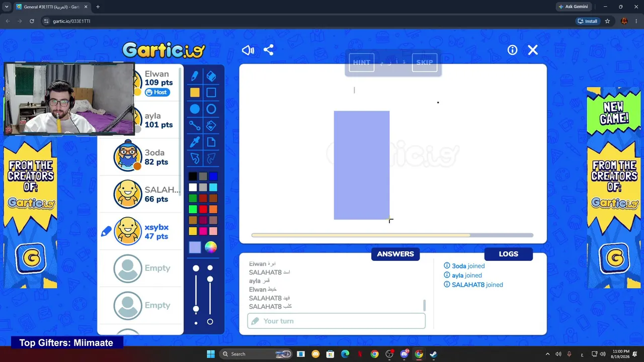Bookmark page with star icon
The width and height of the screenshot is (644, 362).
pos(607,21)
